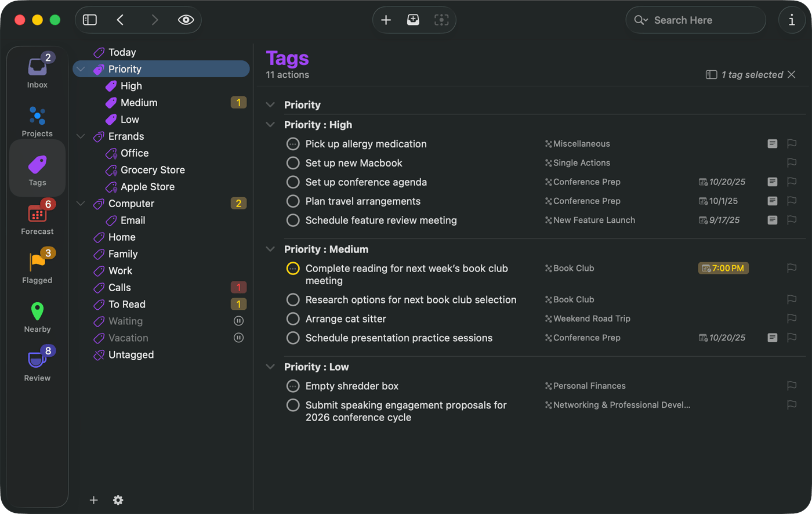The width and height of the screenshot is (812, 514).
Task: Check off 'Arrange cat sitter' task
Action: tap(293, 319)
